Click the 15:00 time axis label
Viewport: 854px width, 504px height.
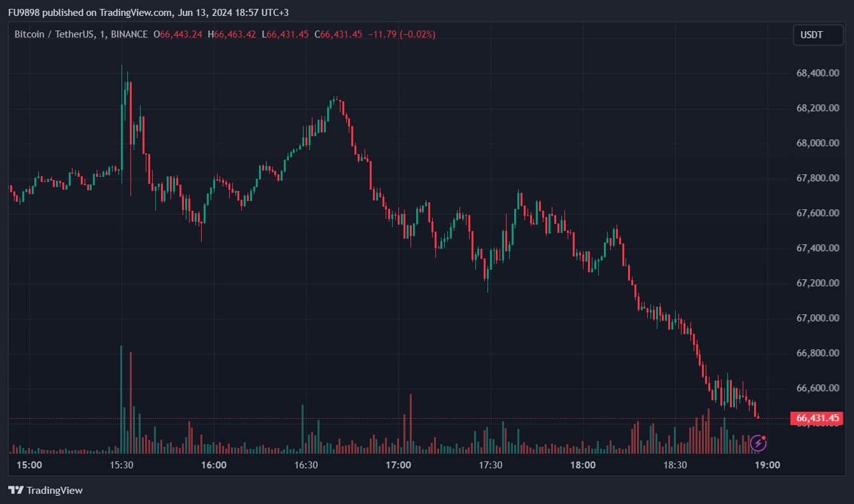tap(29, 465)
